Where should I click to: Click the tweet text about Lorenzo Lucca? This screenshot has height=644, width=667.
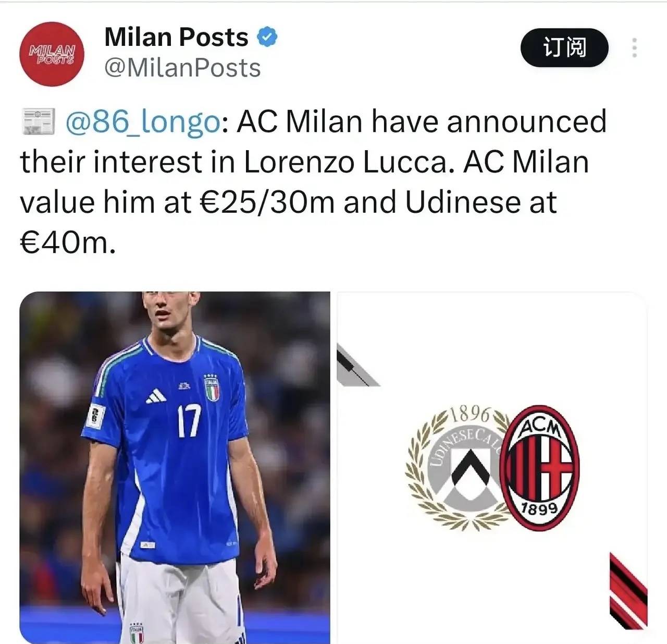pyautogui.click(x=313, y=181)
